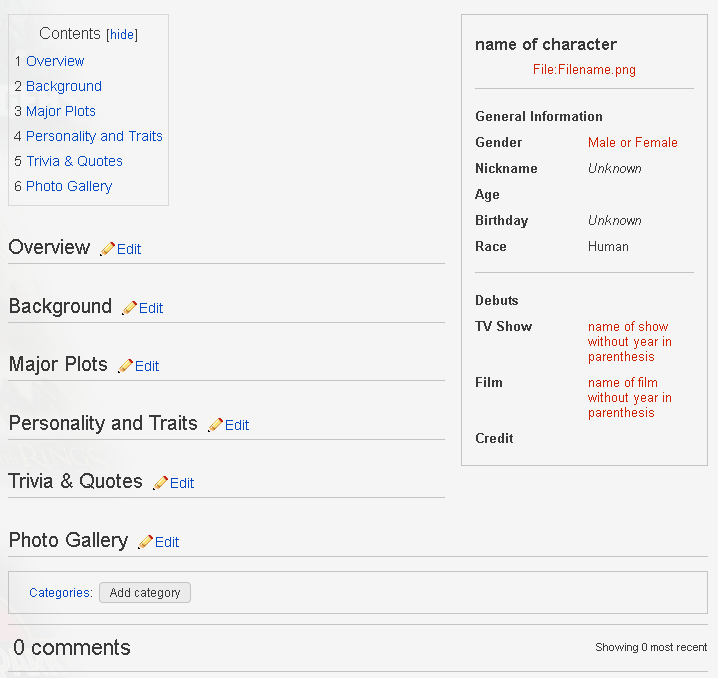This screenshot has height=678, width=718.
Task: Click pencil icon beside Photo Gallery heading
Action: 146,542
